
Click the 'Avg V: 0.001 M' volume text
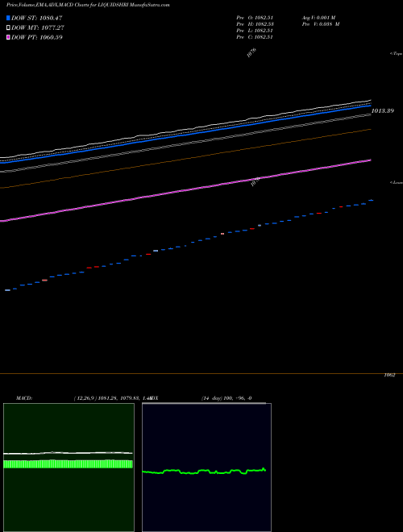coord(319,18)
